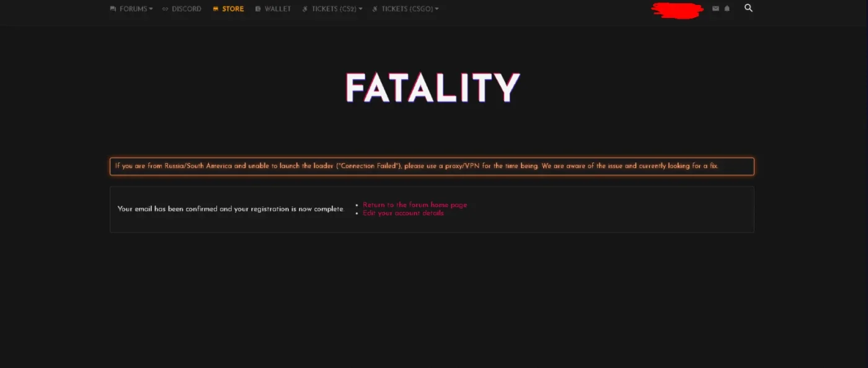The width and height of the screenshot is (868, 368).
Task: Follow 'Return to the forum home page' link
Action: [415, 204]
